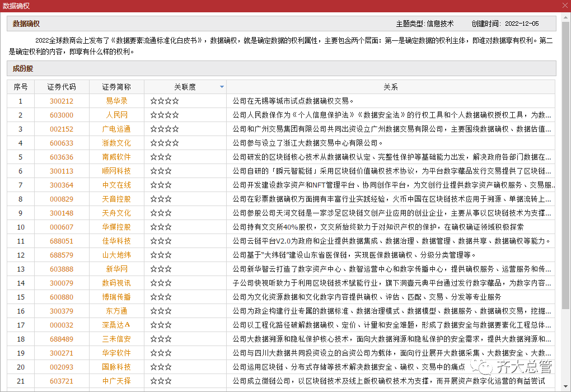Click the 关系 column header
Screen dimensions: 571x392
pyautogui.click(x=391, y=87)
